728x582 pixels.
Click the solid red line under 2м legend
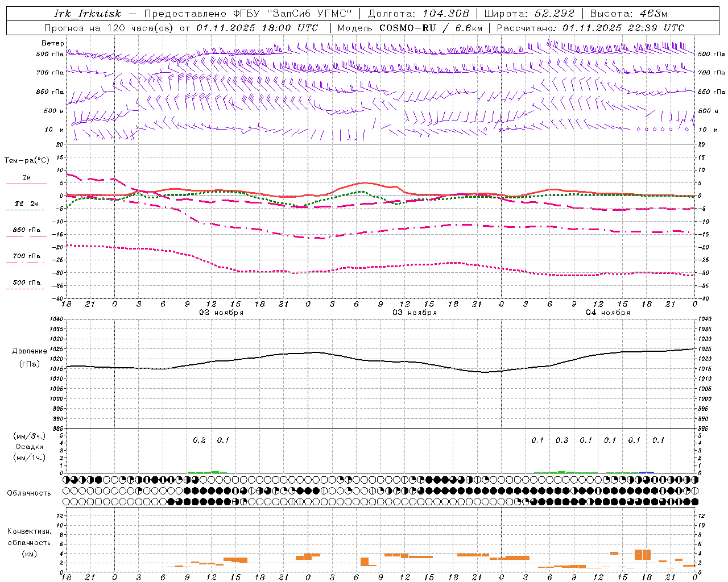(26, 184)
